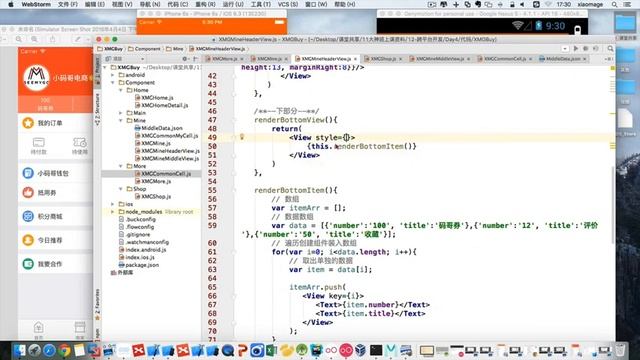Image resolution: width=640 pixels, height=360 pixels.
Task: Open project panel settings gear icon
Action: [x=184, y=59]
